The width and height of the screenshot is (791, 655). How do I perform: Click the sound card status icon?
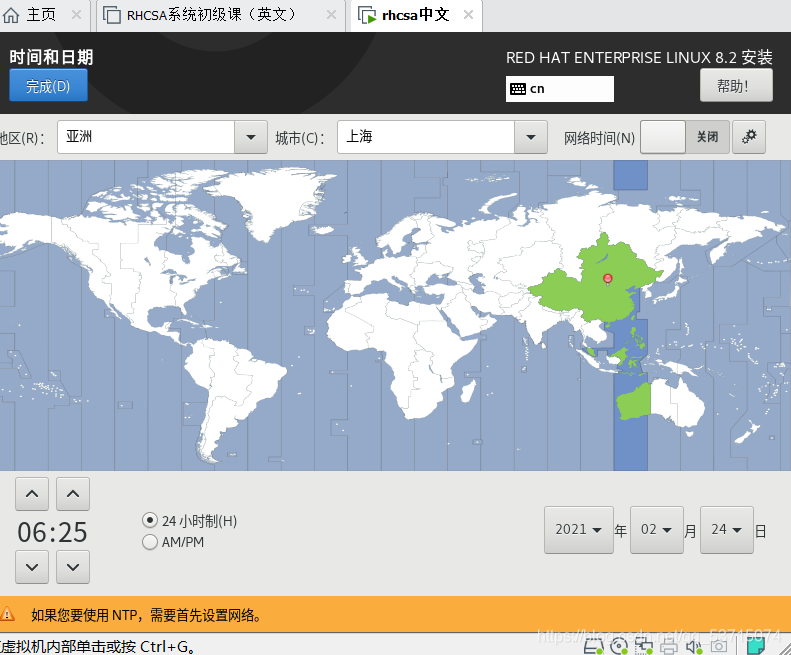coord(694,646)
